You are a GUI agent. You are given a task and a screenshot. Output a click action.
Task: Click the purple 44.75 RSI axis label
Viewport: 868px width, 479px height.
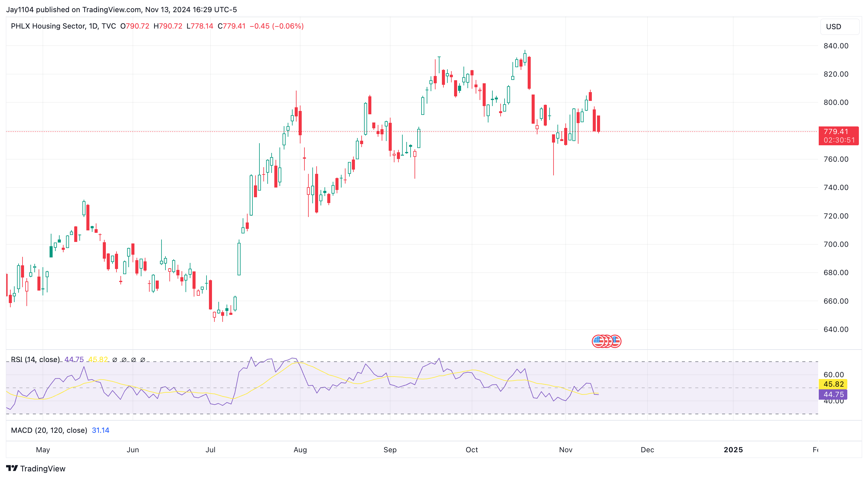tap(833, 394)
